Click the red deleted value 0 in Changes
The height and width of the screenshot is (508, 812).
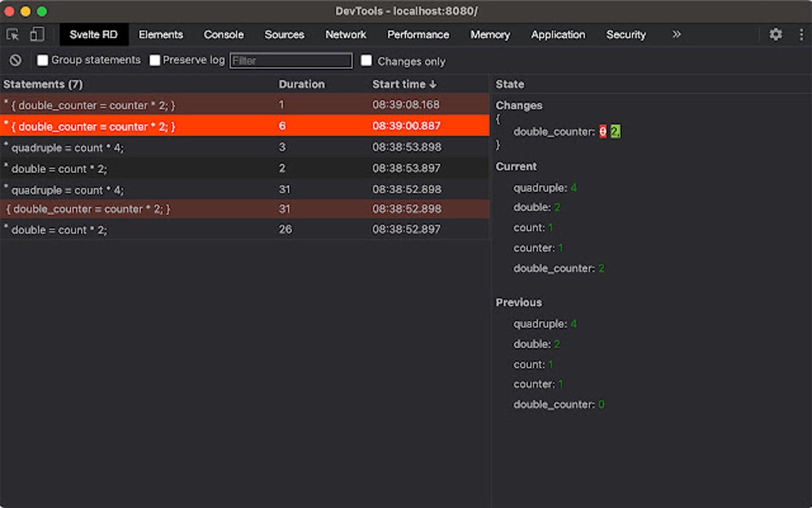click(x=603, y=131)
